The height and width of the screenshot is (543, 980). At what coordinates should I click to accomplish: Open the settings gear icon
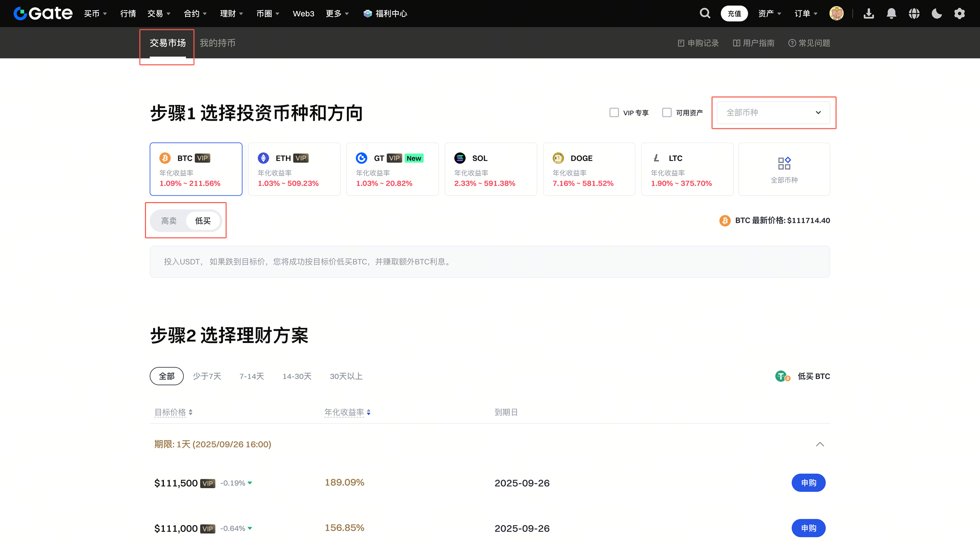click(959, 14)
